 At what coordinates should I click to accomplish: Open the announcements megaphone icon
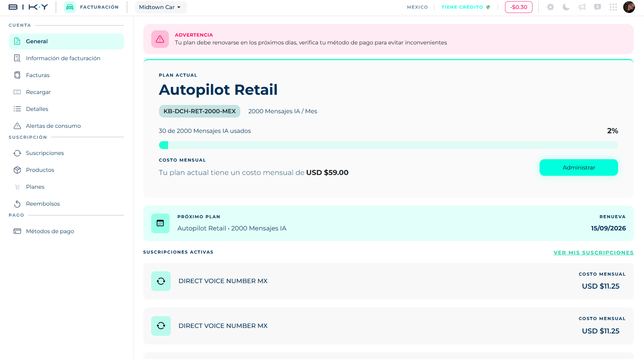pyautogui.click(x=582, y=7)
